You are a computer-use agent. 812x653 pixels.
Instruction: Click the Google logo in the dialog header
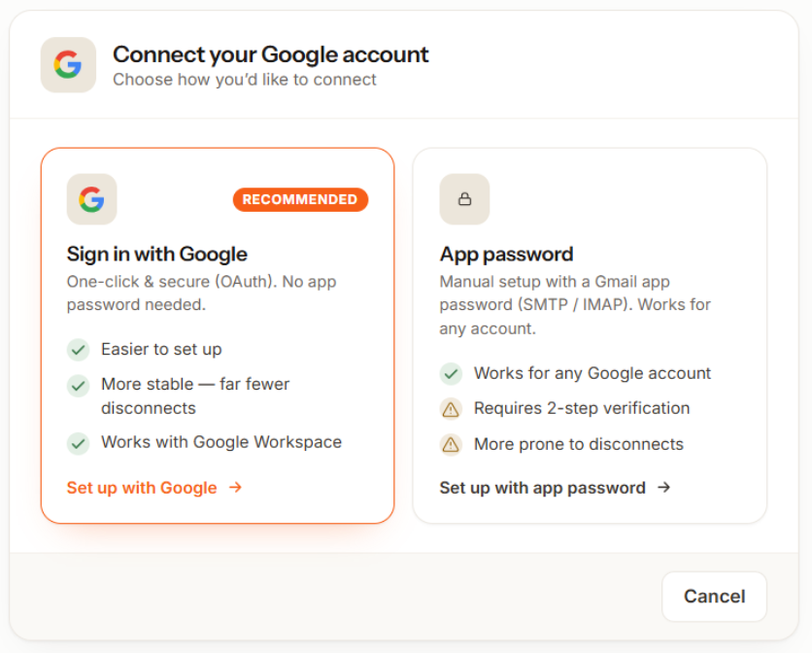68,65
